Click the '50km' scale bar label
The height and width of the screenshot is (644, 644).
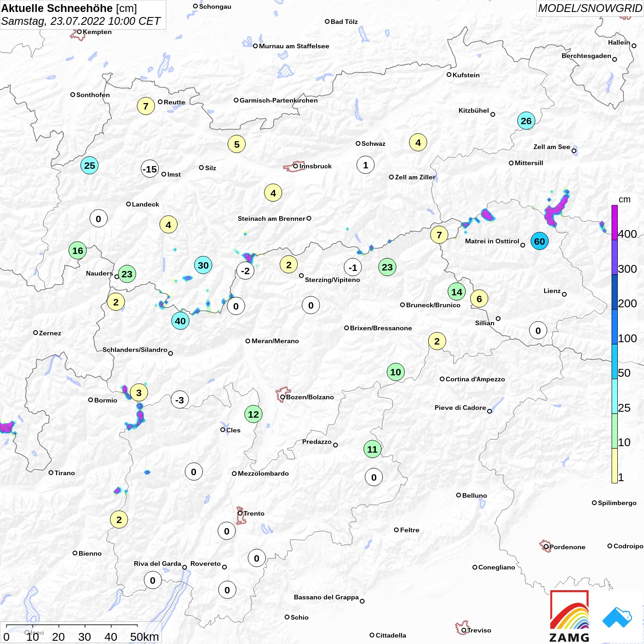(x=144, y=637)
